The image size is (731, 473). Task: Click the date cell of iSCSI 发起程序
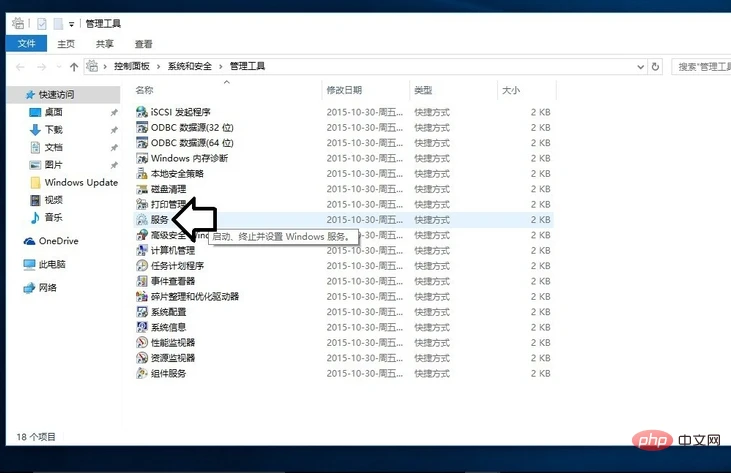tap(365, 112)
